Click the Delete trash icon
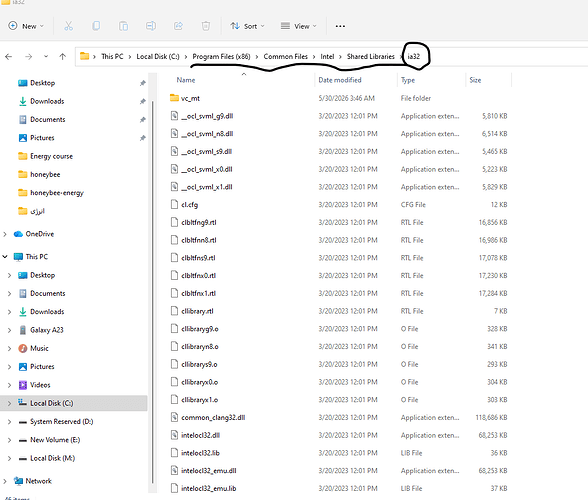 (206, 26)
